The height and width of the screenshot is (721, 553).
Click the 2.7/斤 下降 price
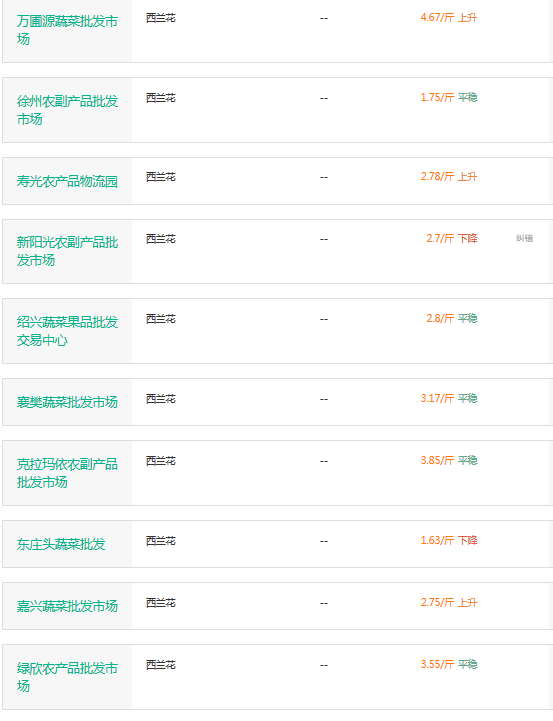point(451,239)
